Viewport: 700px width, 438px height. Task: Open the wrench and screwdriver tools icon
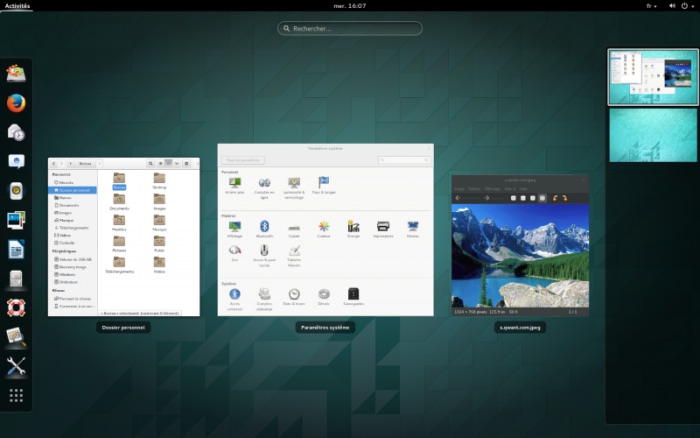tap(16, 366)
